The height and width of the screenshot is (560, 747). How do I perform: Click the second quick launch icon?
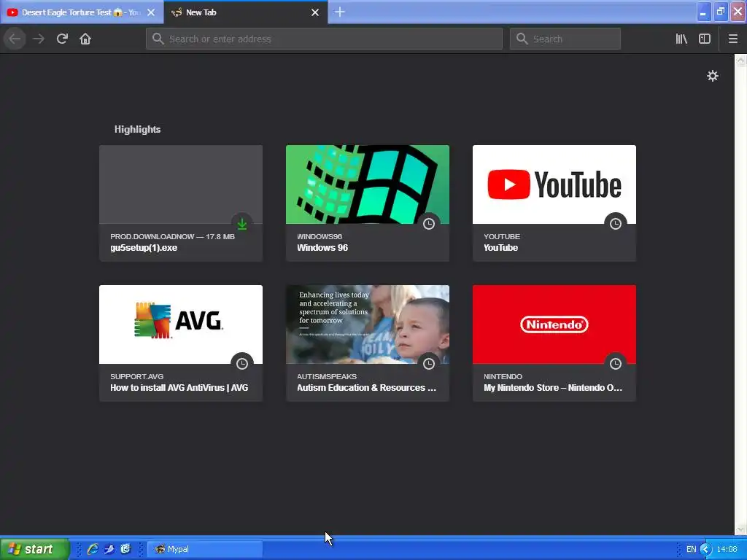[109, 549]
